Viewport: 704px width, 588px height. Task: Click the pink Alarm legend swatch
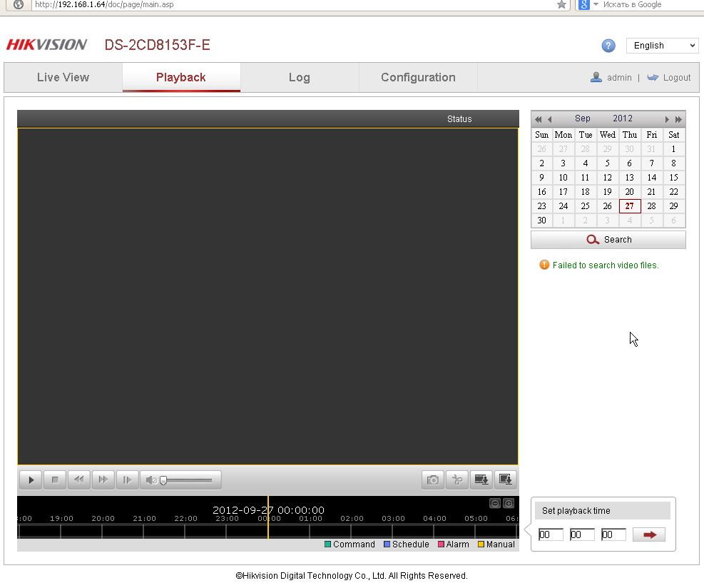(441, 544)
